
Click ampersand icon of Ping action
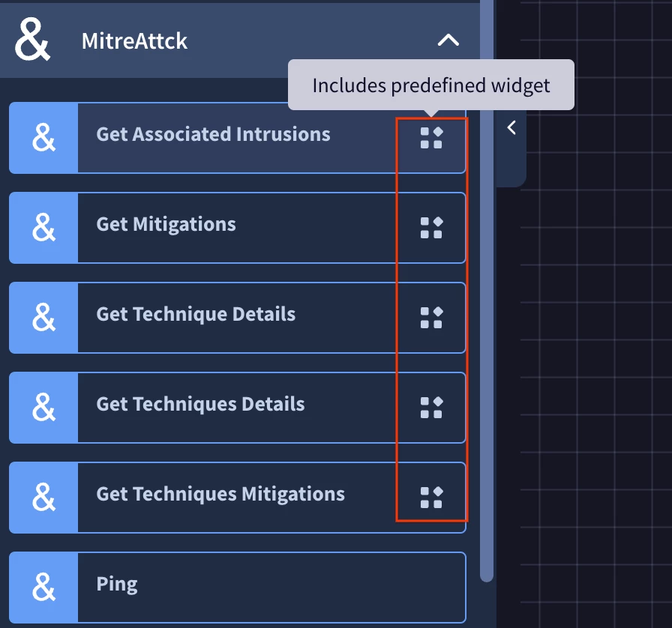click(43, 588)
